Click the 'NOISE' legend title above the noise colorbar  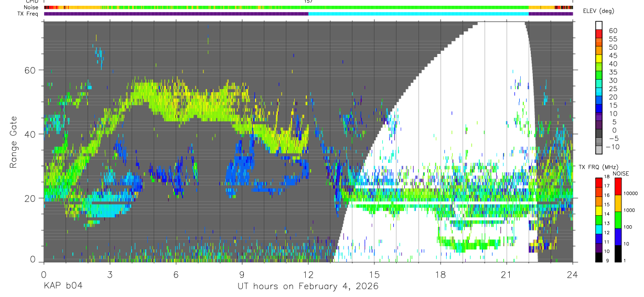tap(620, 173)
